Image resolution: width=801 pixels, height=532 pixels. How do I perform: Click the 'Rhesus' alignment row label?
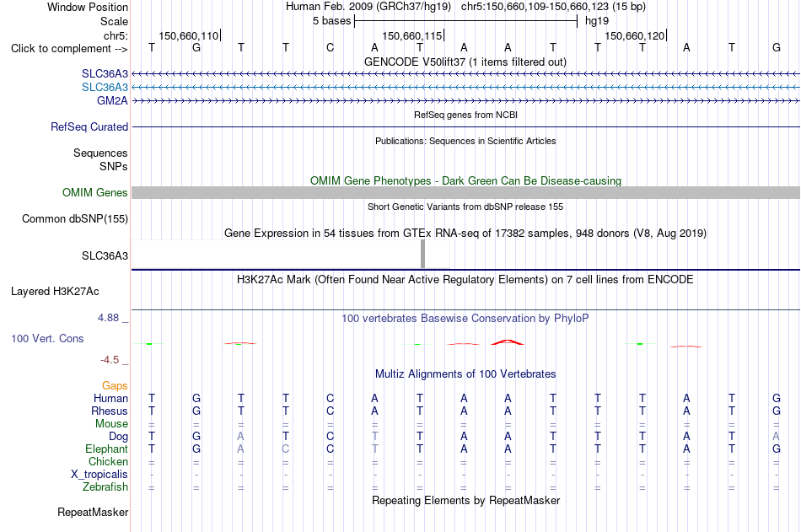point(110,411)
